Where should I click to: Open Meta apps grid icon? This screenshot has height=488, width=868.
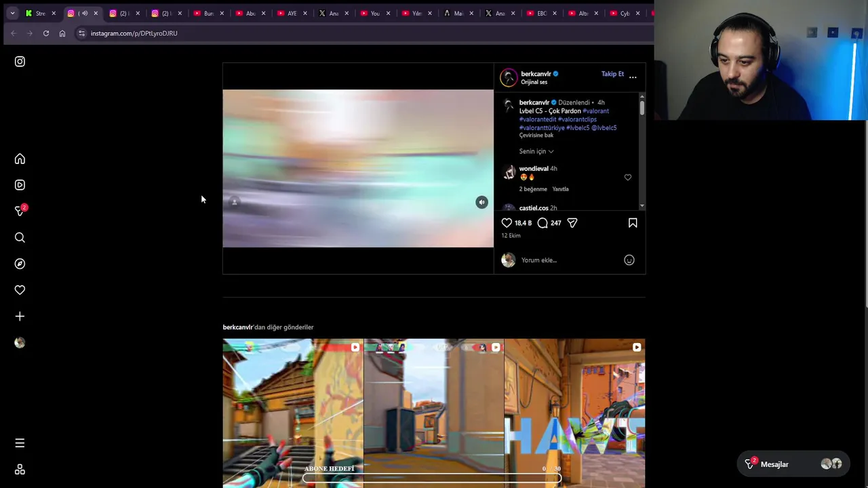(x=20, y=470)
